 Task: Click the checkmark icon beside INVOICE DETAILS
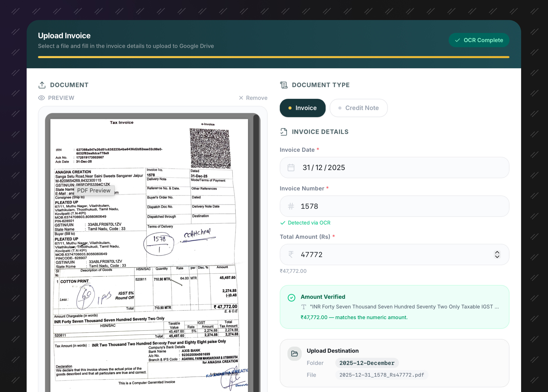[284, 132]
